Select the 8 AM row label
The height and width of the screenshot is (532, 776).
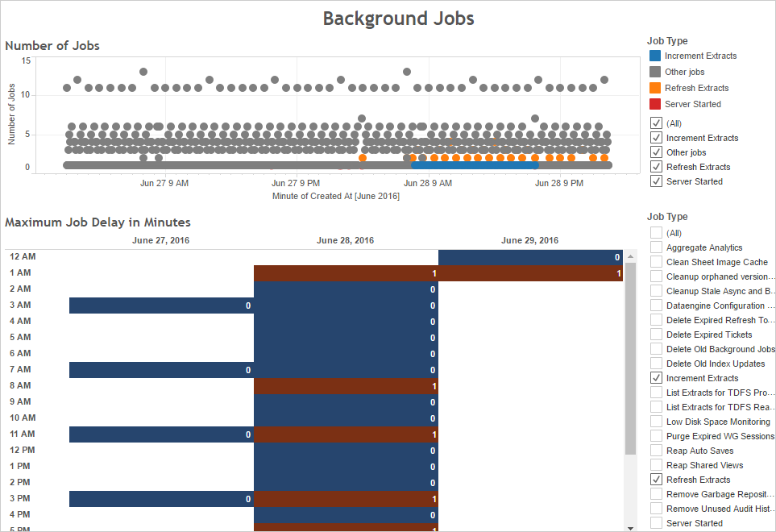point(20,385)
